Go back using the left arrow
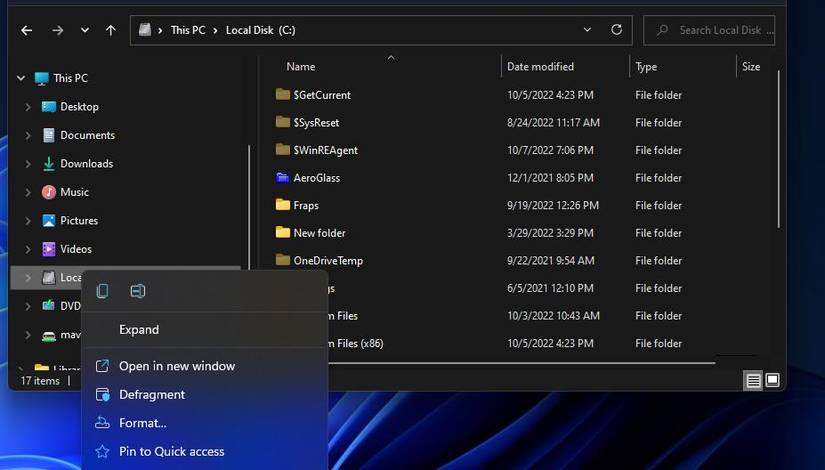Viewport: 825px width, 470px height. point(26,31)
